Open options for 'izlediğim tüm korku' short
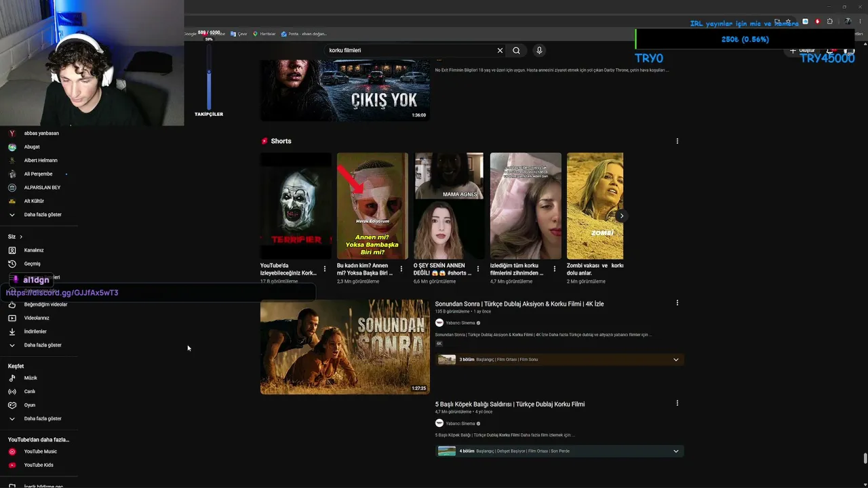 tap(555, 269)
